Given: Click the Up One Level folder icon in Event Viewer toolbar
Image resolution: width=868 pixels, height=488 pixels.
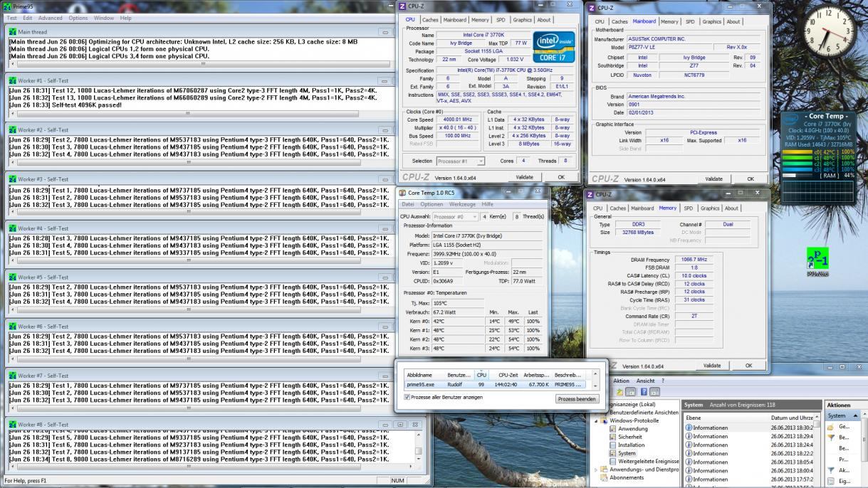Looking at the screenshot, I should pyautogui.click(x=619, y=392).
